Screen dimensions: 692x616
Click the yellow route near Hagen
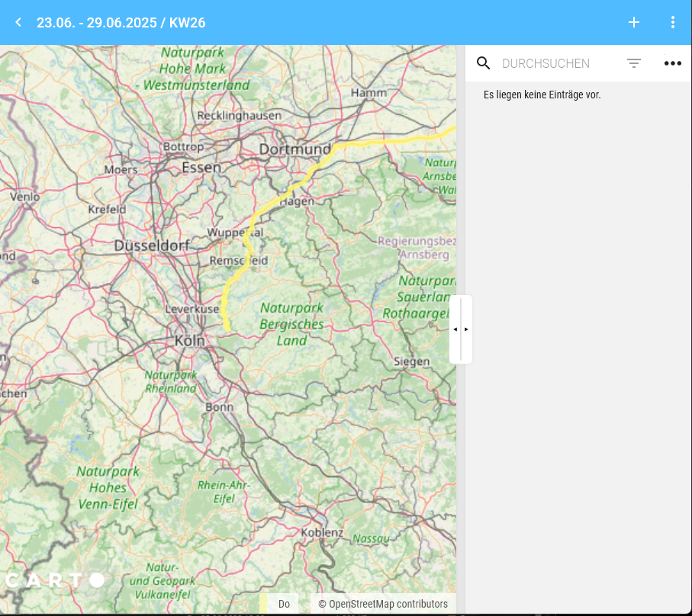pyautogui.click(x=288, y=192)
